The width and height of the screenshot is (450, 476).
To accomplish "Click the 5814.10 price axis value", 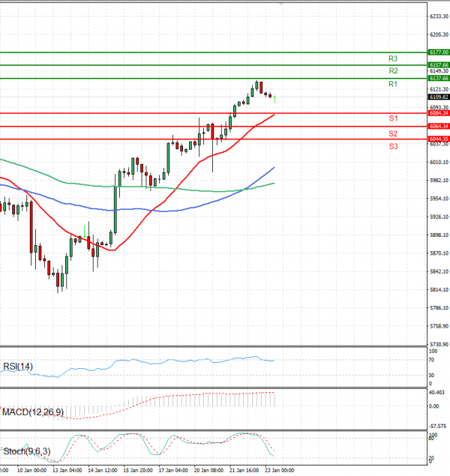I will pos(439,289).
